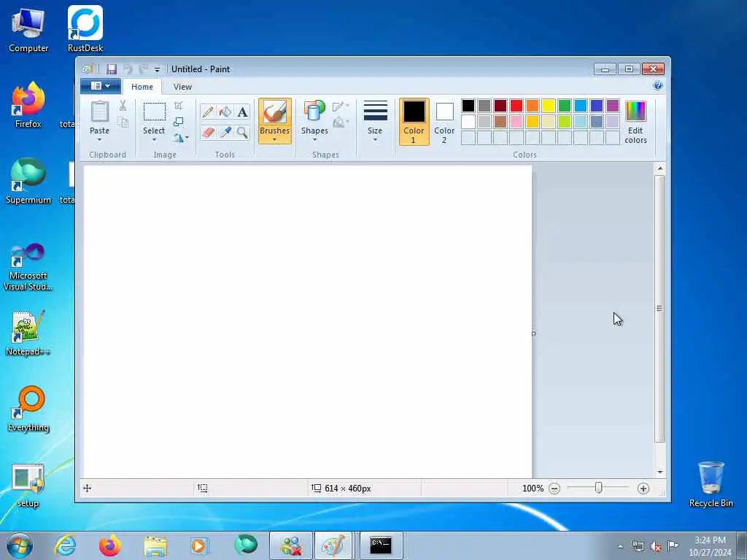747x560 pixels.
Task: Click the Paint Help question mark icon
Action: (658, 86)
